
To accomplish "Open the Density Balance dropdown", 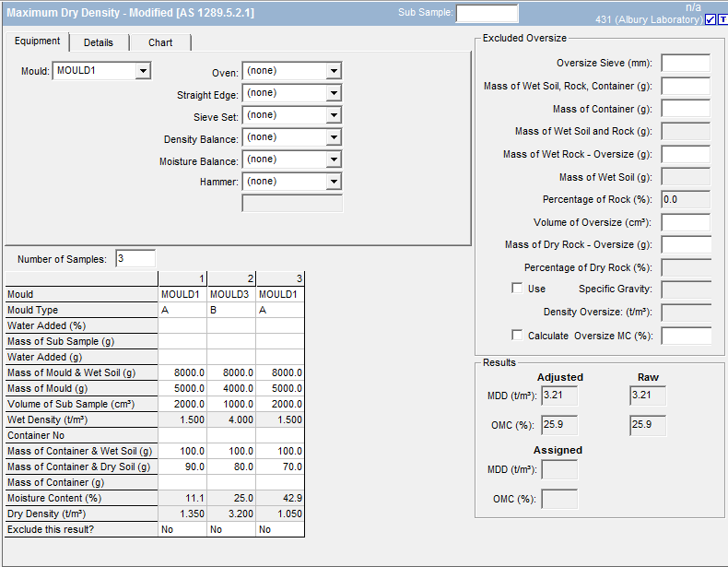I will click(334, 137).
